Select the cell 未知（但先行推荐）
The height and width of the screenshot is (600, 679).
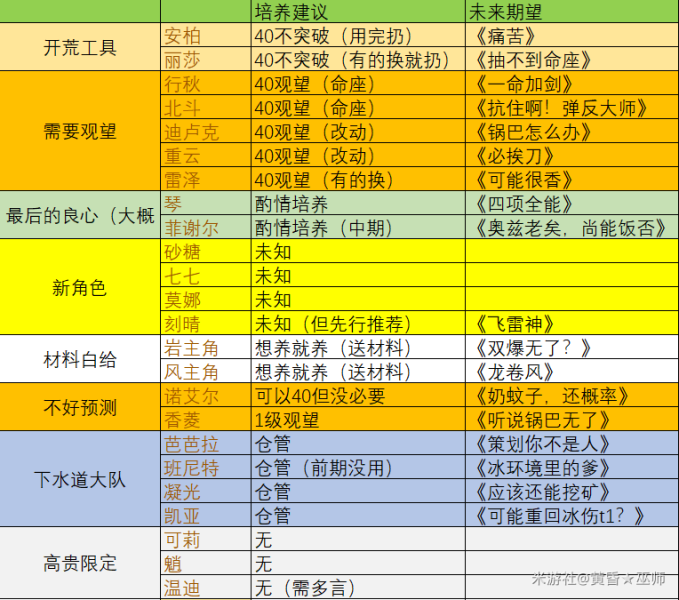358,323
